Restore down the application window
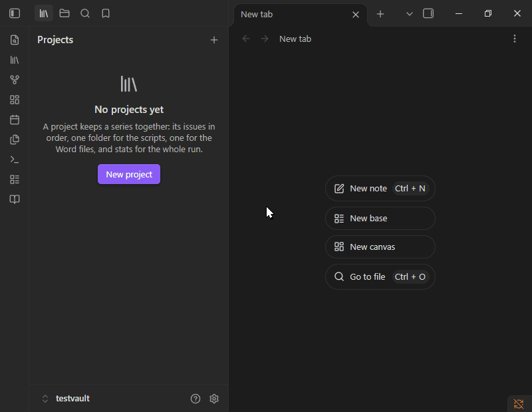The height and width of the screenshot is (412, 532). (488, 13)
